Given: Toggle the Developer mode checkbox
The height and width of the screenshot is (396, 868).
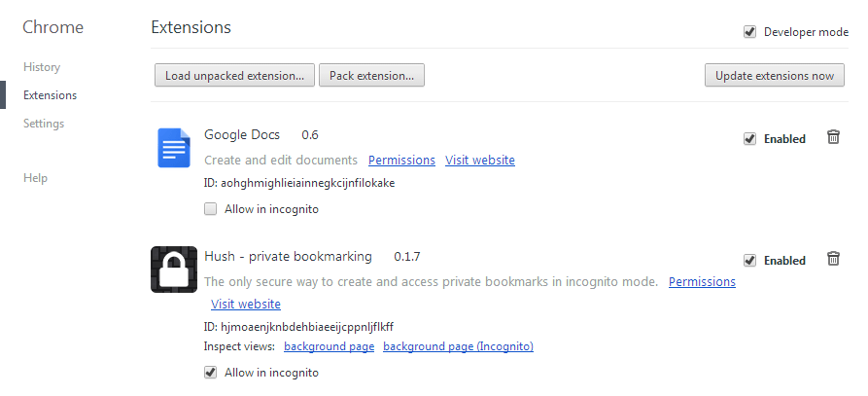Looking at the screenshot, I should coord(749,32).
